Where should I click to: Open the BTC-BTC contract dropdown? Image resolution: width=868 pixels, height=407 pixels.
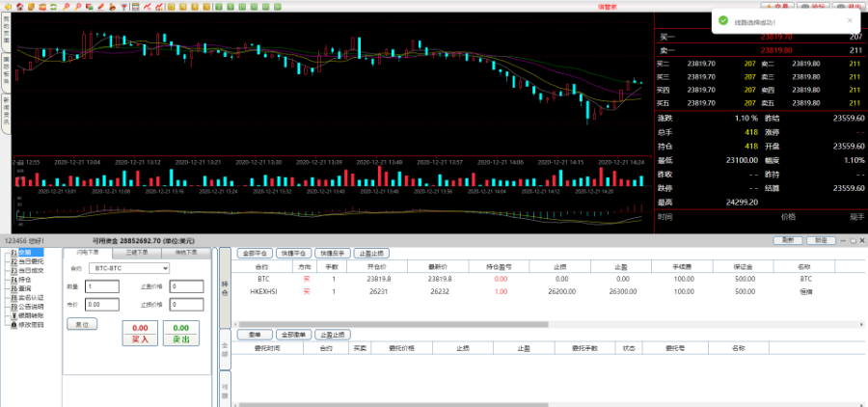127,268
